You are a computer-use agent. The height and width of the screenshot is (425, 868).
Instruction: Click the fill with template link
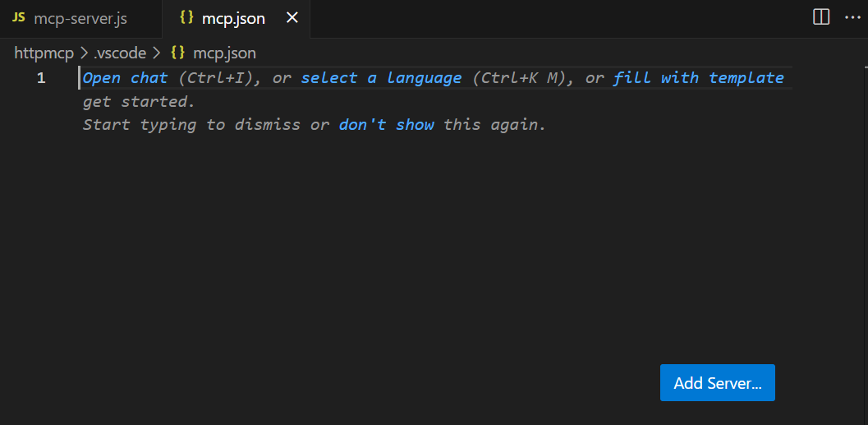tap(699, 78)
